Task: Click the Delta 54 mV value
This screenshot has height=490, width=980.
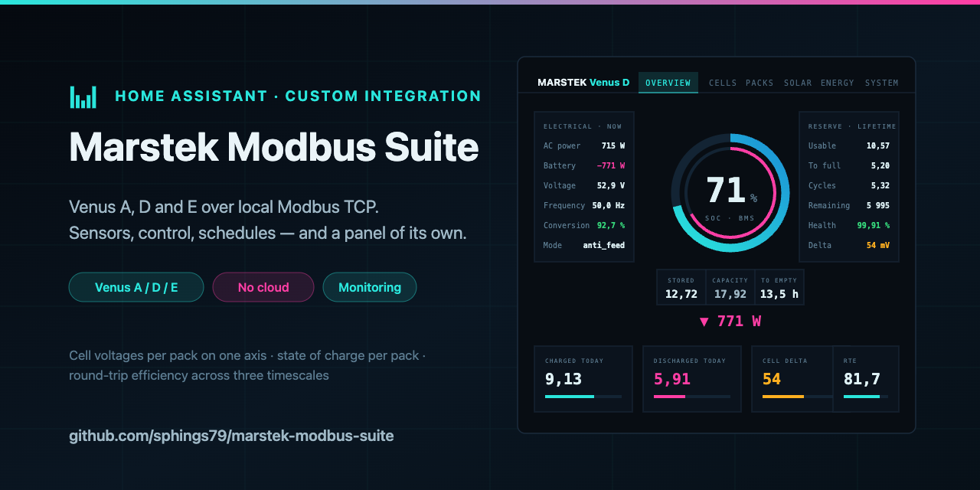Action: click(878, 245)
